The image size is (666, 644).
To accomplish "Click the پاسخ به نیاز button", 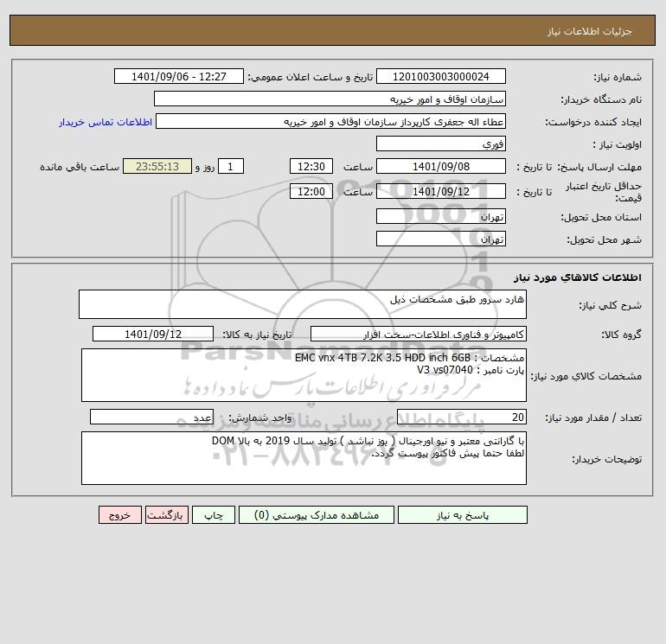I will (463, 514).
